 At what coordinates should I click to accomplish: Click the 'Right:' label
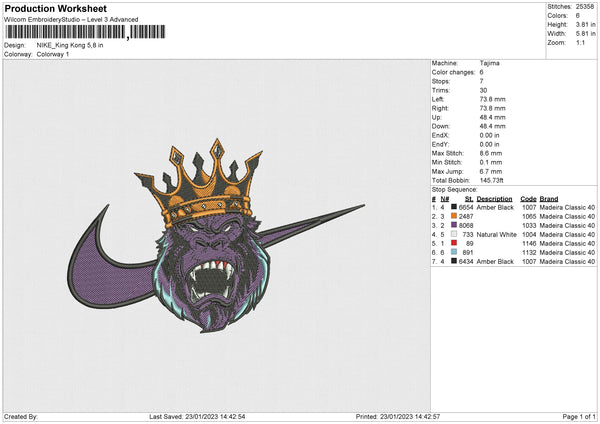tap(440, 108)
